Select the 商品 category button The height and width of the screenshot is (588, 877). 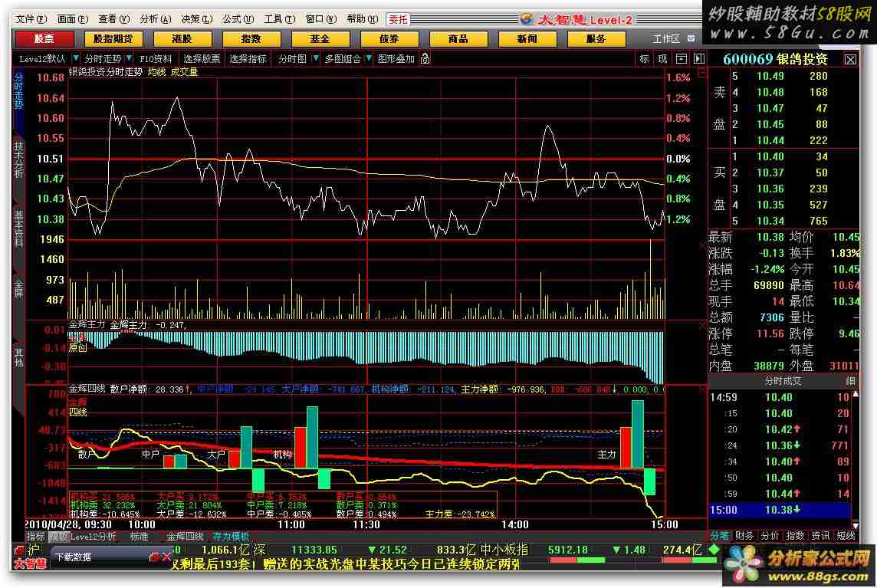point(458,38)
